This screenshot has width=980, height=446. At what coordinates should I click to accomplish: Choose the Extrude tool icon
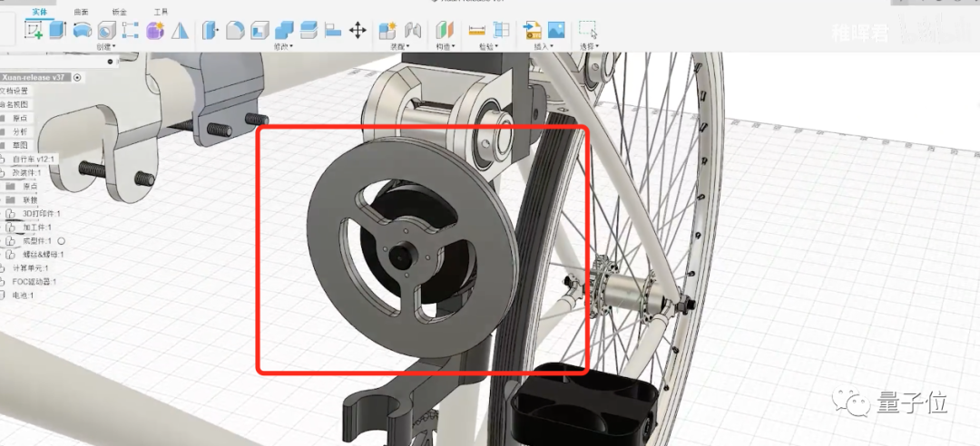tap(57, 29)
